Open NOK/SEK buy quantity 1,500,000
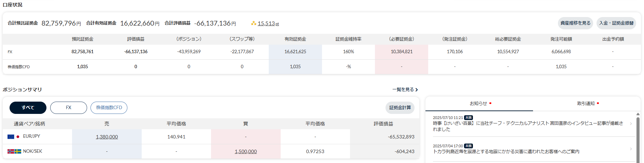 (x=246, y=151)
